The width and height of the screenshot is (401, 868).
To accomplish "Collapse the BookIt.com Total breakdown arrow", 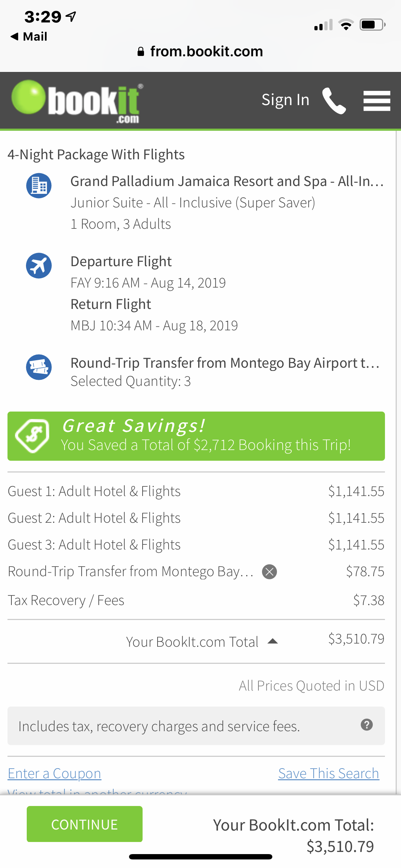I will coord(273,641).
